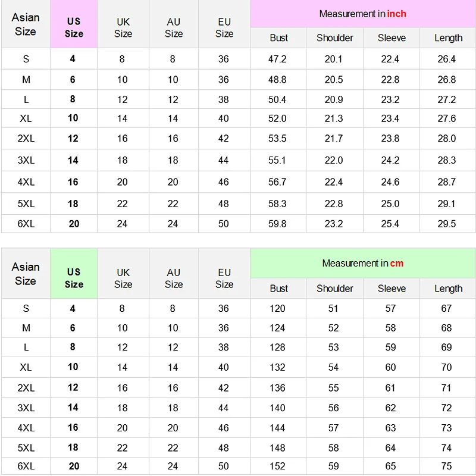476x476 pixels.
Task: Click the EU Size header in bottom table
Action: (x=224, y=278)
